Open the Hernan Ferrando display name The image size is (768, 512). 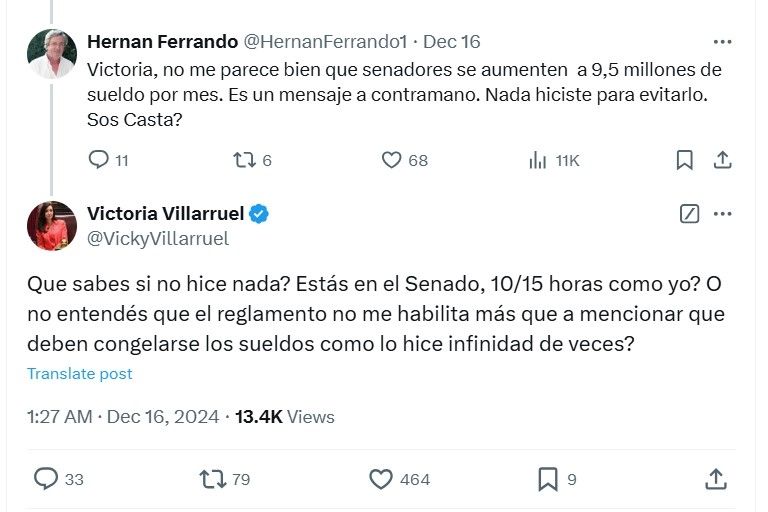point(163,42)
